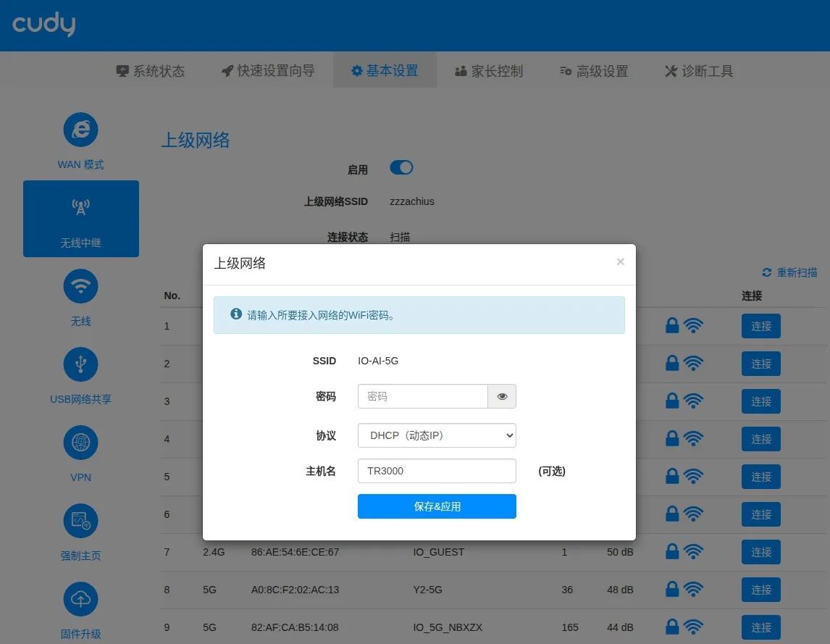Open the WAN 模式 sidebar icon

pyautogui.click(x=80, y=130)
